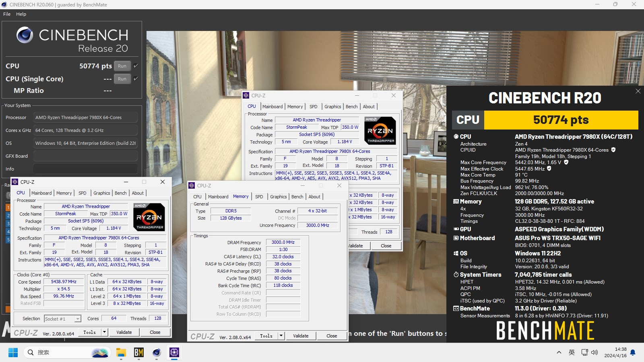
Task: Click the empty GFX Board field
Action: coord(85,156)
